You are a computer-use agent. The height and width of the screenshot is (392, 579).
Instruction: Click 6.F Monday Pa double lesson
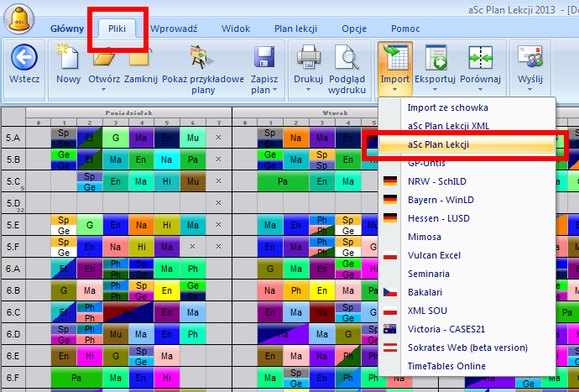pos(76,378)
